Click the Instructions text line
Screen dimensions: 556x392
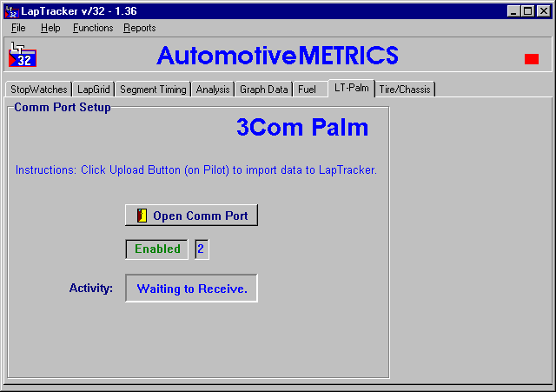click(196, 170)
